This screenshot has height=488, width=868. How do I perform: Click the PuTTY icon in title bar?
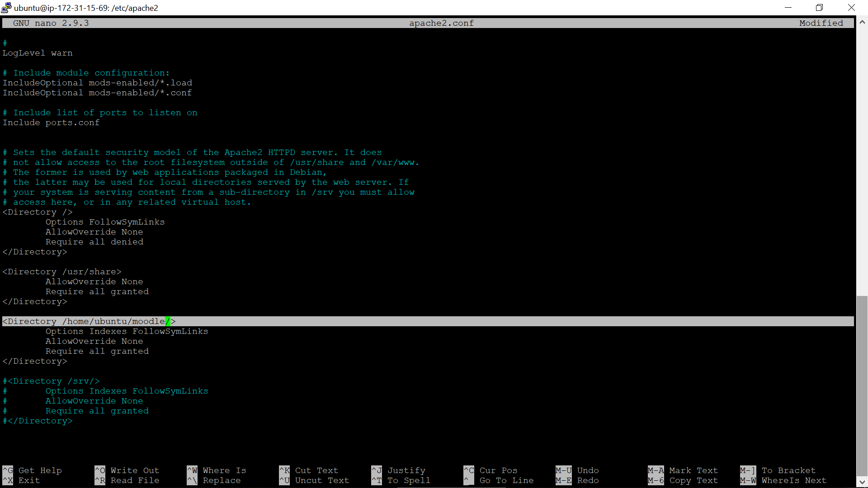(x=6, y=7)
